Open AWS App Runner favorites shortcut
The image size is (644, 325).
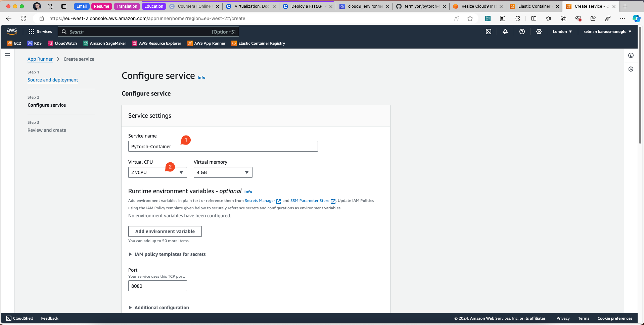(x=206, y=43)
